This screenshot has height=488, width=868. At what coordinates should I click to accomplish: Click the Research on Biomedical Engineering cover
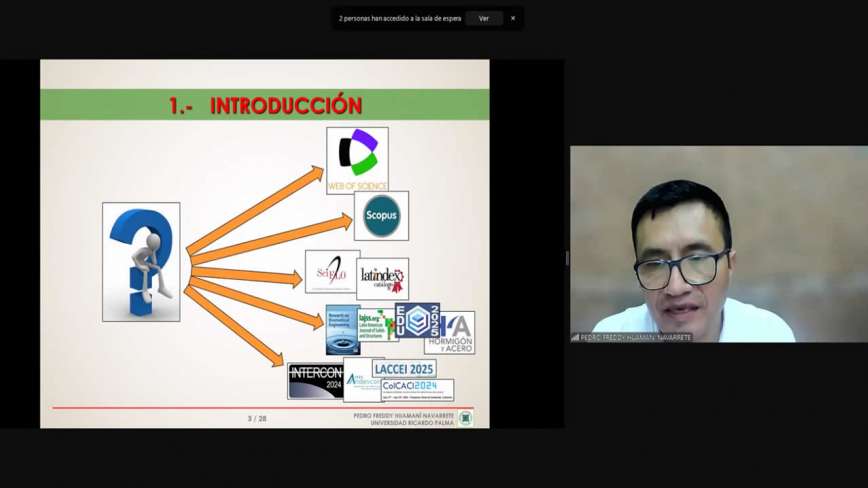point(343,330)
